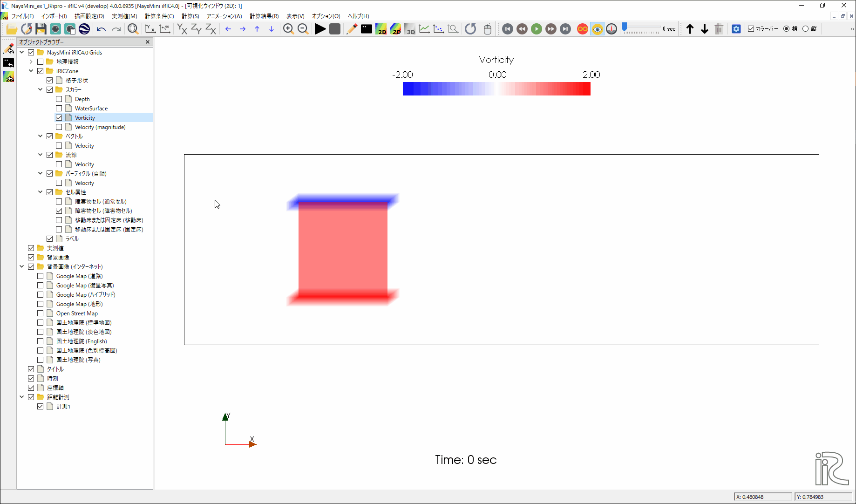Click the undo arrow icon

[101, 29]
